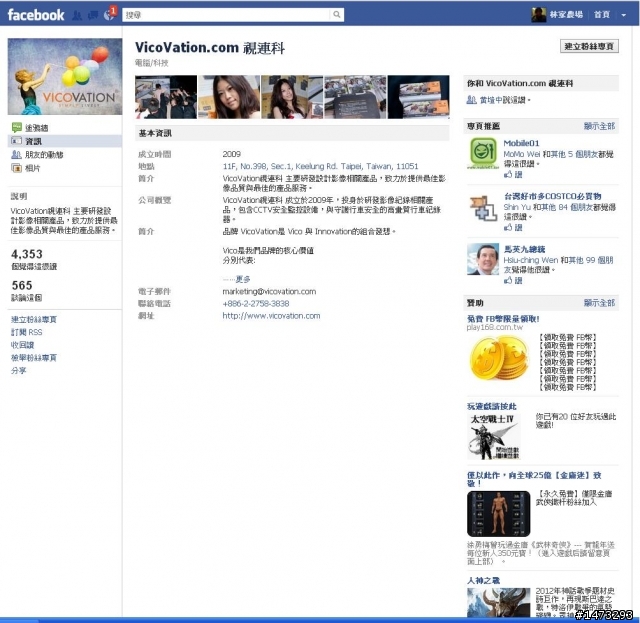Open the 免費 FB幣限量領取 ad title
The height and width of the screenshot is (623, 640).
coord(503,319)
